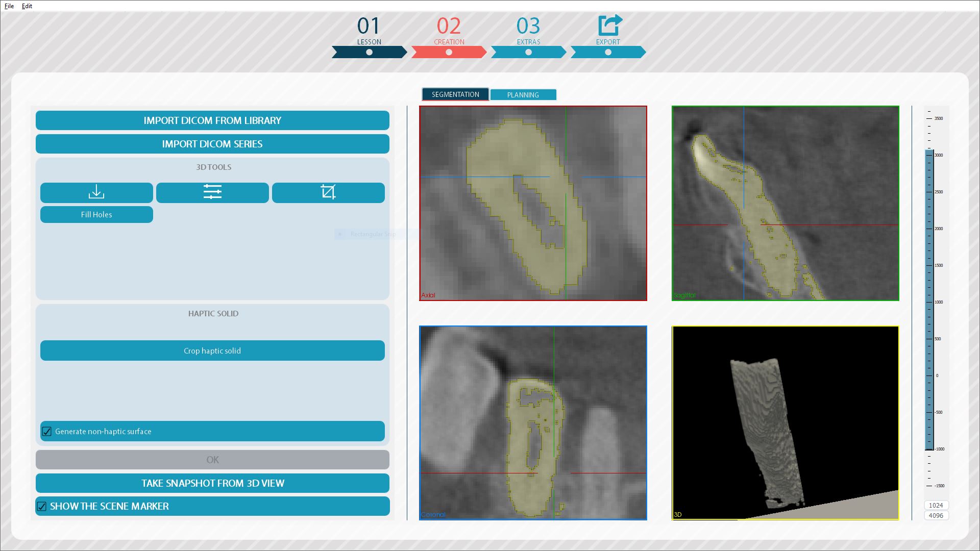Screen dimensions: 980x551
Task: Click inside the Sagittal slice view
Action: coord(786,203)
